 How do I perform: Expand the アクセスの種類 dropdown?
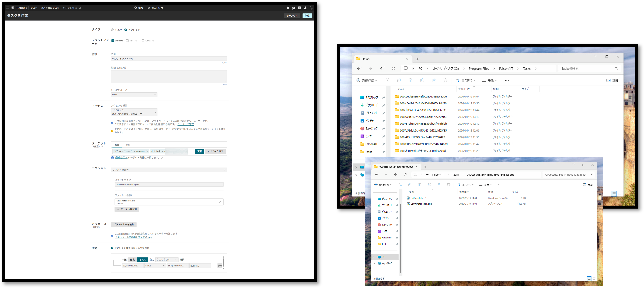click(134, 112)
